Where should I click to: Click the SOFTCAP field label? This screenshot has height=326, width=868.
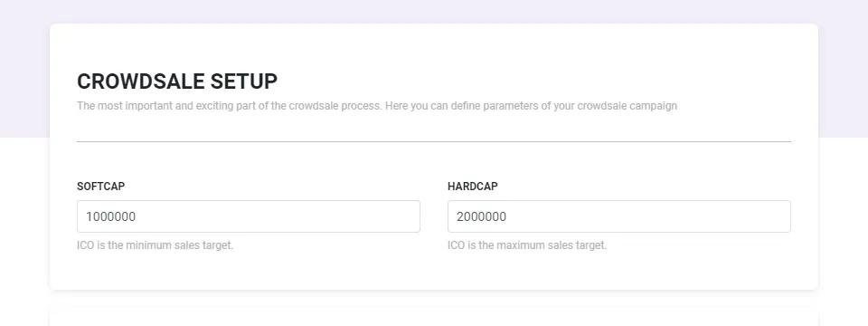(100, 187)
